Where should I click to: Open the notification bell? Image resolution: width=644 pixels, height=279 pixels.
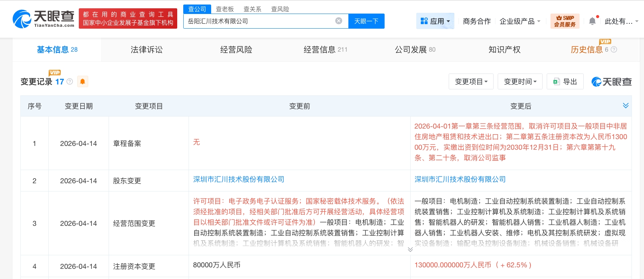click(592, 21)
